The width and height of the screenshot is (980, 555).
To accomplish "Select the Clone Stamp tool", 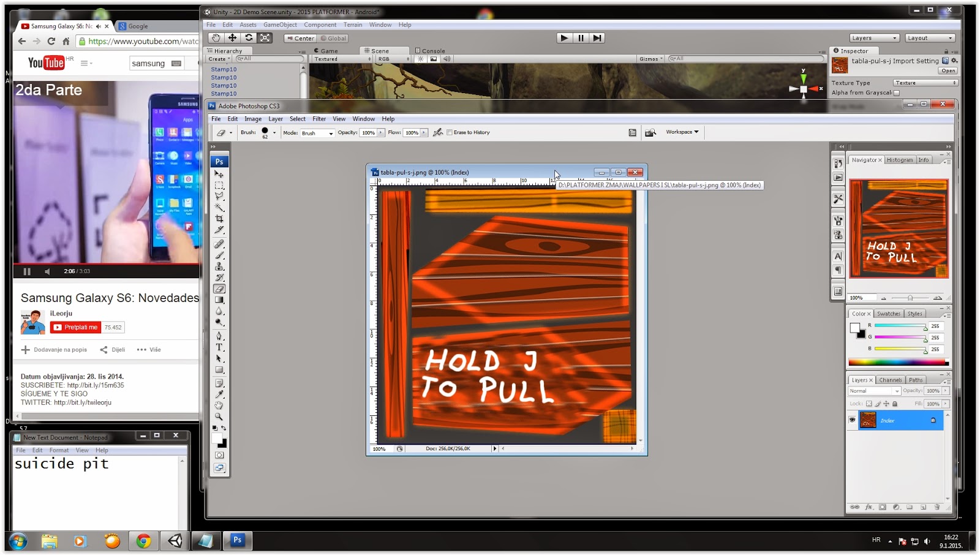I will coord(219,266).
